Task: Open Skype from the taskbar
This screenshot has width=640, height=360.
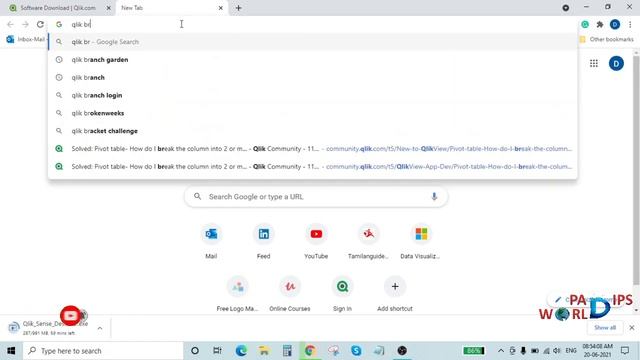Action: click(356, 351)
